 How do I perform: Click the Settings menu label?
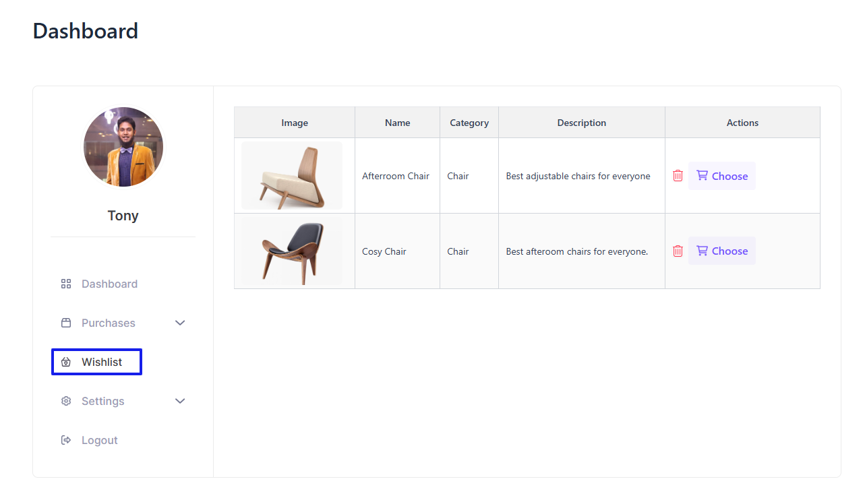(x=103, y=402)
